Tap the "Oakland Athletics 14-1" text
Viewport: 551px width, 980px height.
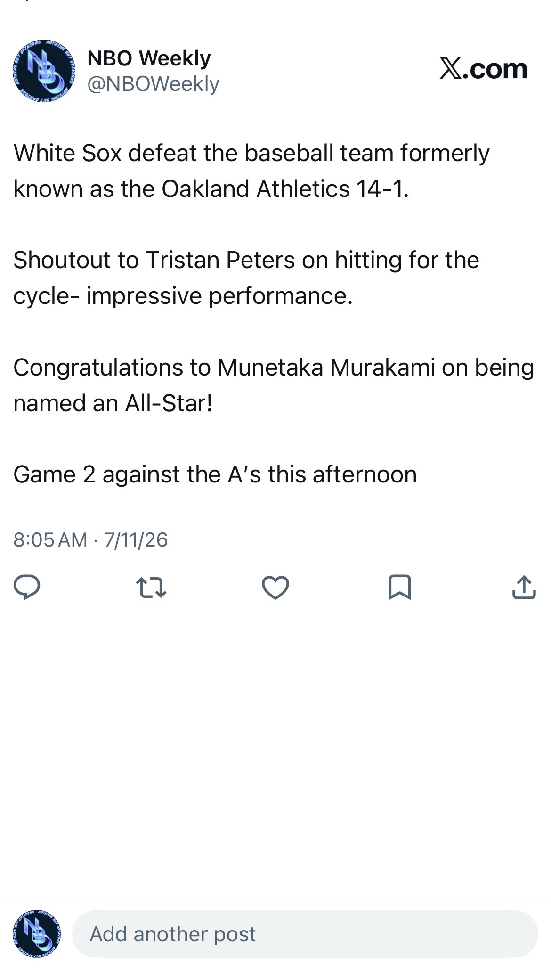(x=285, y=188)
